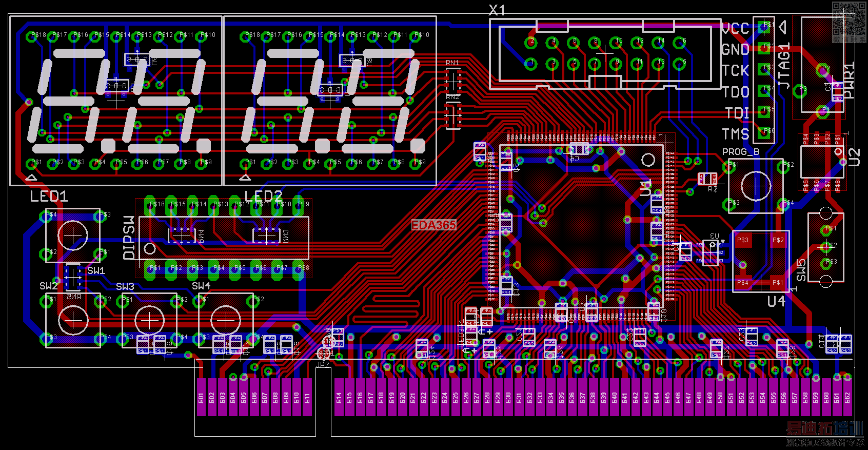Select edge connector finger 45
The image size is (868, 450).
(x=667, y=397)
